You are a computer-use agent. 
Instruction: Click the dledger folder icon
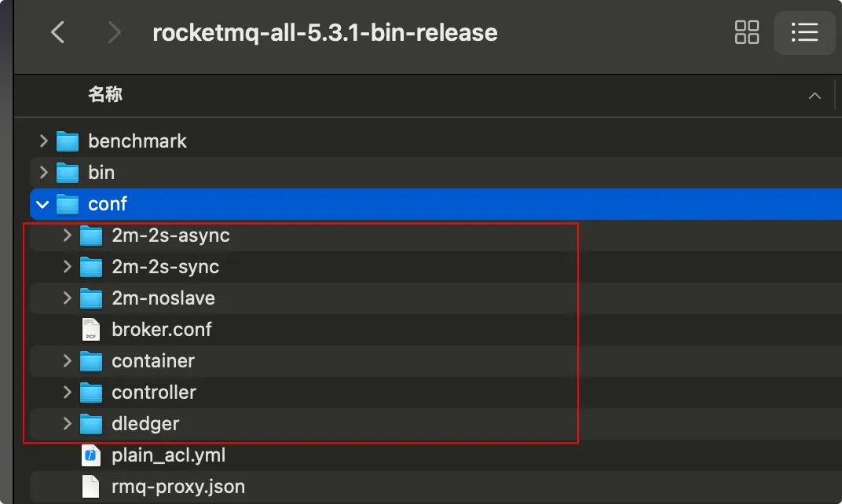click(92, 424)
